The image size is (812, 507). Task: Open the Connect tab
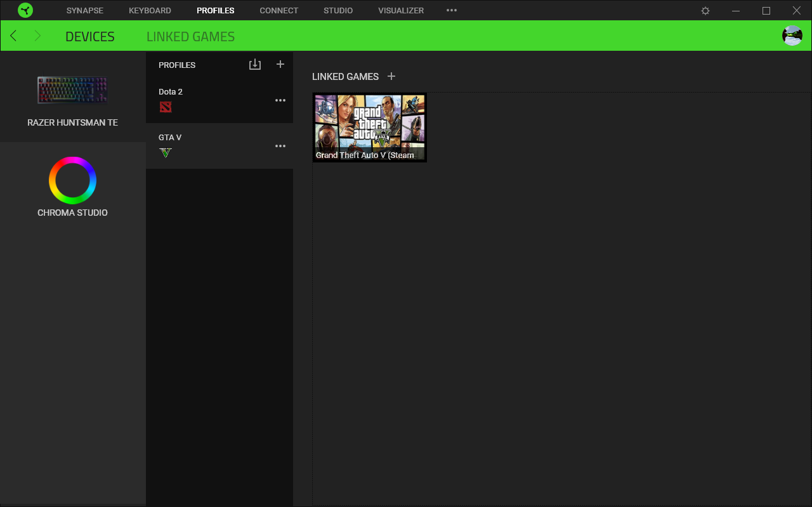(279, 11)
